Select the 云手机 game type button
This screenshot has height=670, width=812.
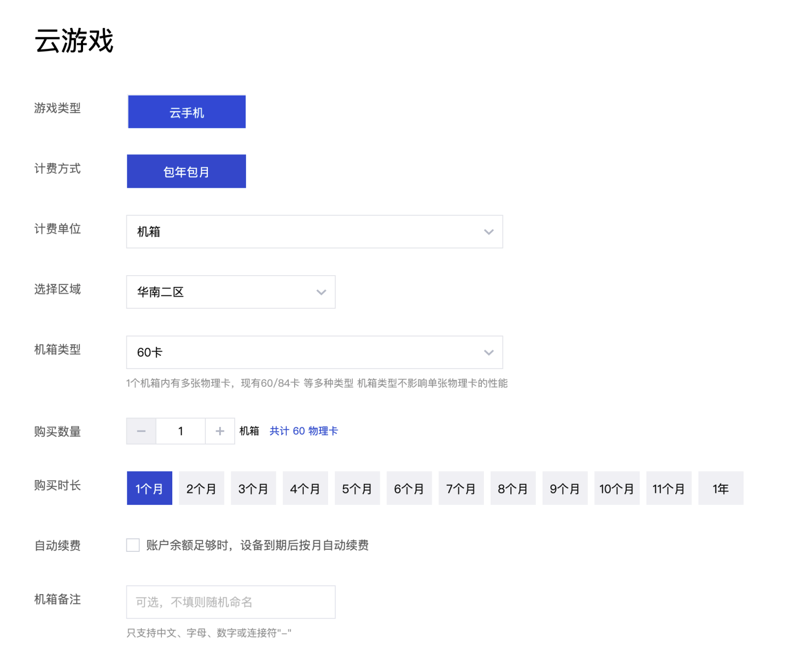[187, 111]
